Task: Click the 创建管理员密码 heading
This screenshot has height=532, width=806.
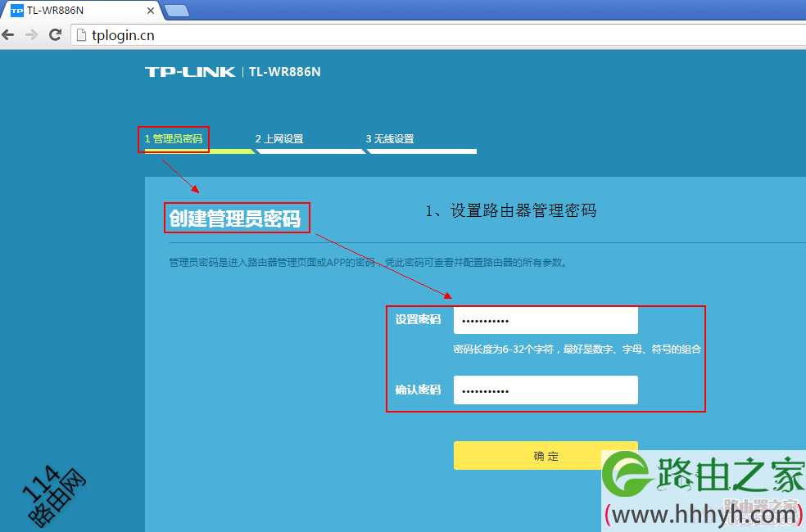Action: pyautogui.click(x=235, y=219)
